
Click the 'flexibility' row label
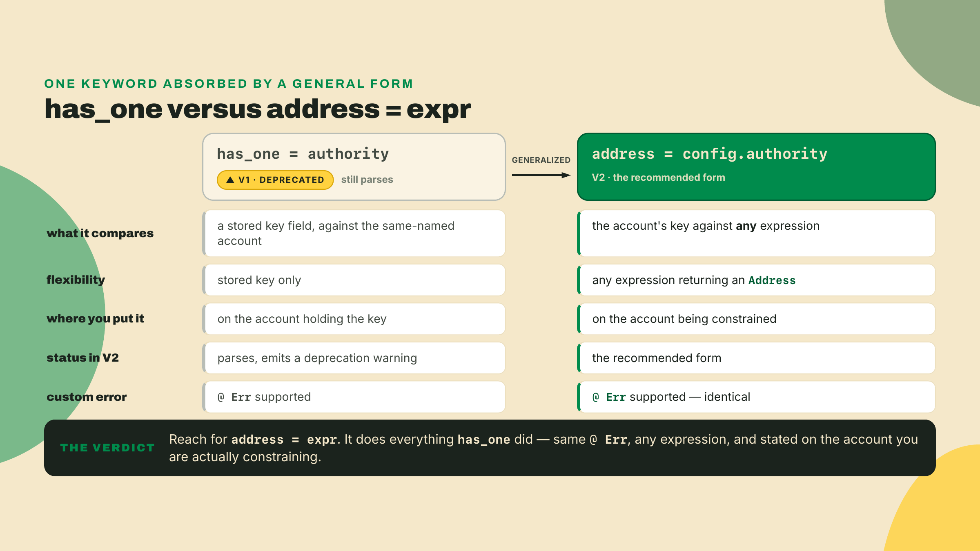pyautogui.click(x=76, y=280)
